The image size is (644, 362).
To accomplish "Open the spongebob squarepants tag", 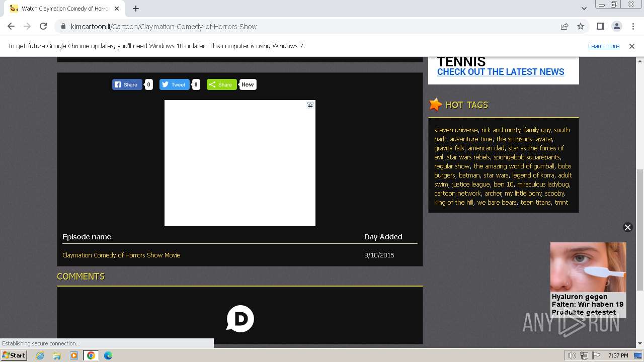I will 526,157.
